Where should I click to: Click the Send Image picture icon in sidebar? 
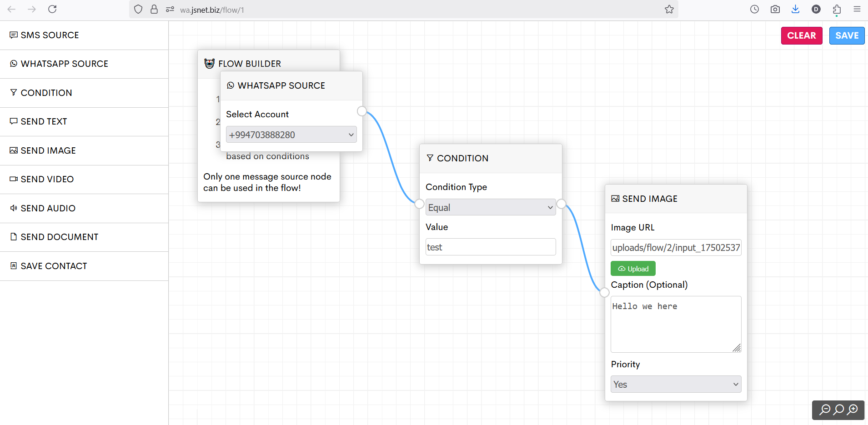click(14, 150)
